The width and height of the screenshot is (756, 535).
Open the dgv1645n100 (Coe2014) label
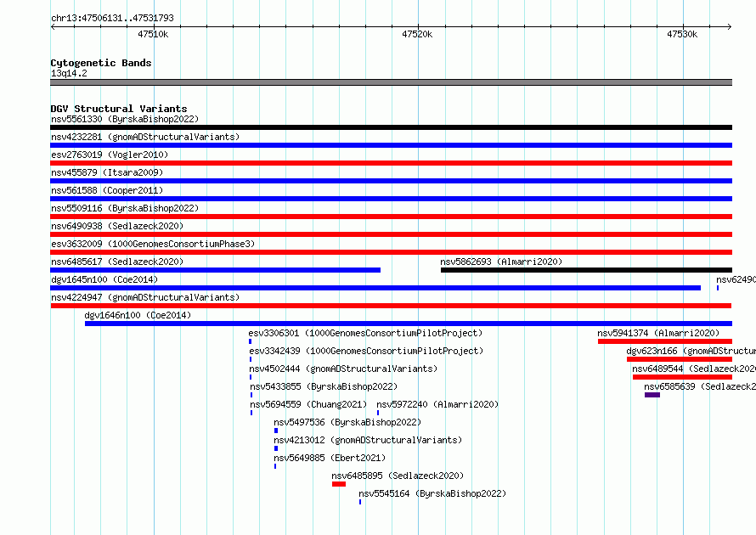click(104, 279)
